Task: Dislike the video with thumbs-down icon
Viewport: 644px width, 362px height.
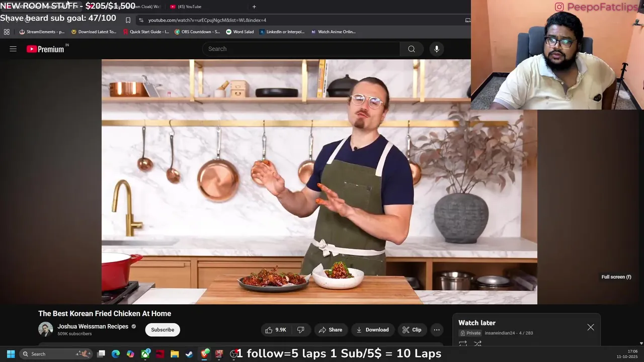Action: [301, 330]
